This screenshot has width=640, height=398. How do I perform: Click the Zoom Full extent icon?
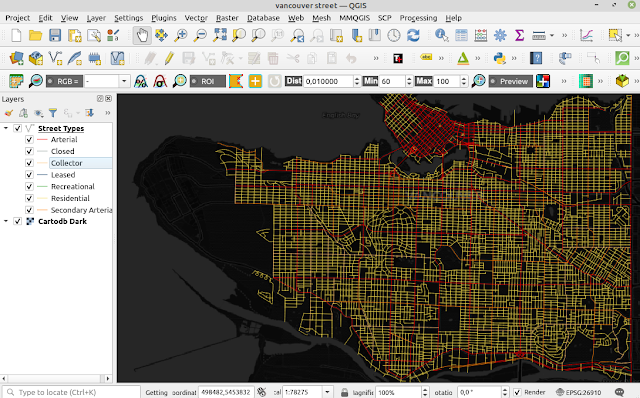click(220, 36)
